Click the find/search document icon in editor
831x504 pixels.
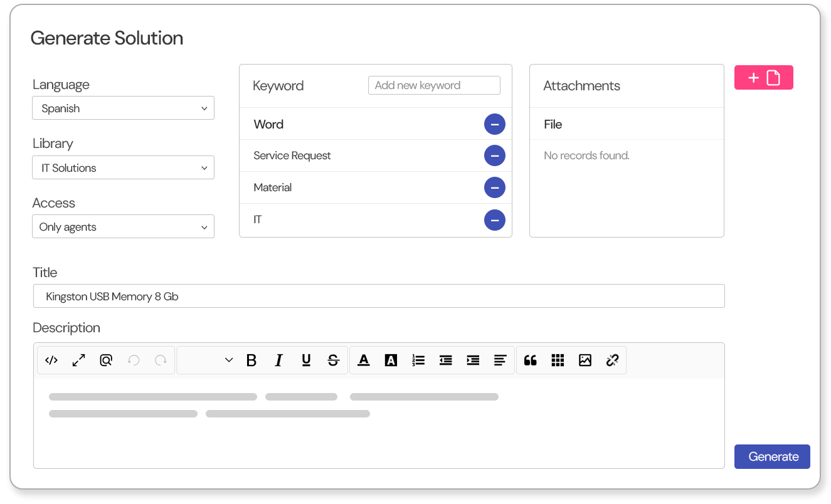point(106,360)
